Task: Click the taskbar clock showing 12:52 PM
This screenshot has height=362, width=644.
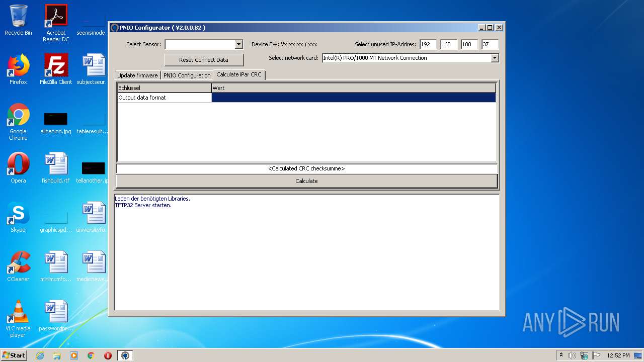Action: (x=618, y=355)
